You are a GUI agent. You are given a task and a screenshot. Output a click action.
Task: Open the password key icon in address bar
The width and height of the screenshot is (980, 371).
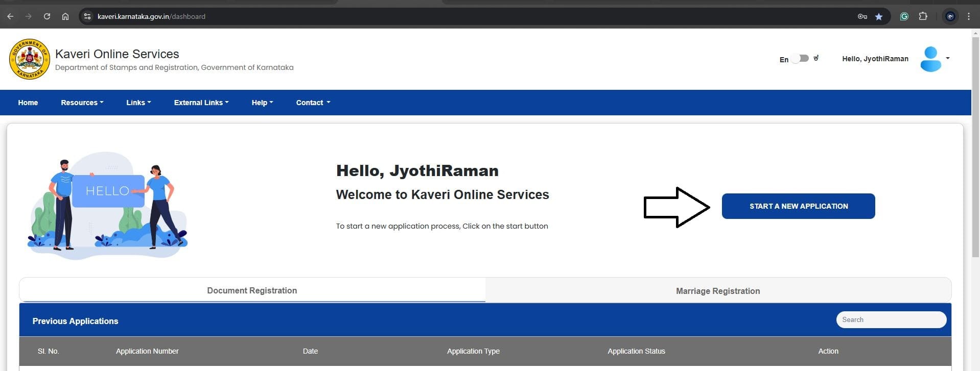point(862,16)
